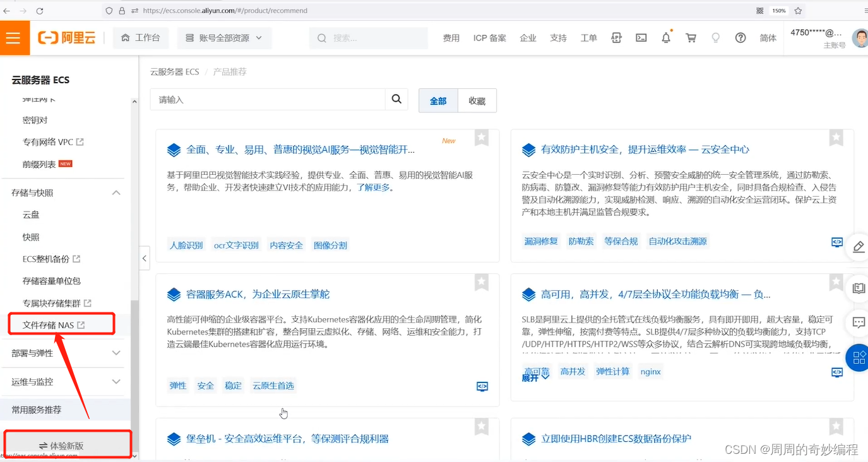Click browser reload button
The width and height of the screenshot is (868, 462).
tap(40, 11)
